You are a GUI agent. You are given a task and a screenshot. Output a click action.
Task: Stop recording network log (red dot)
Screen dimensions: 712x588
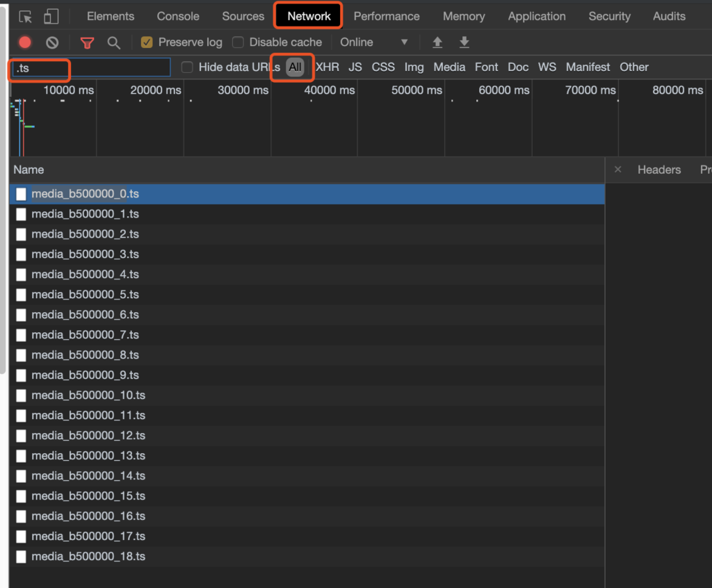pos(25,42)
